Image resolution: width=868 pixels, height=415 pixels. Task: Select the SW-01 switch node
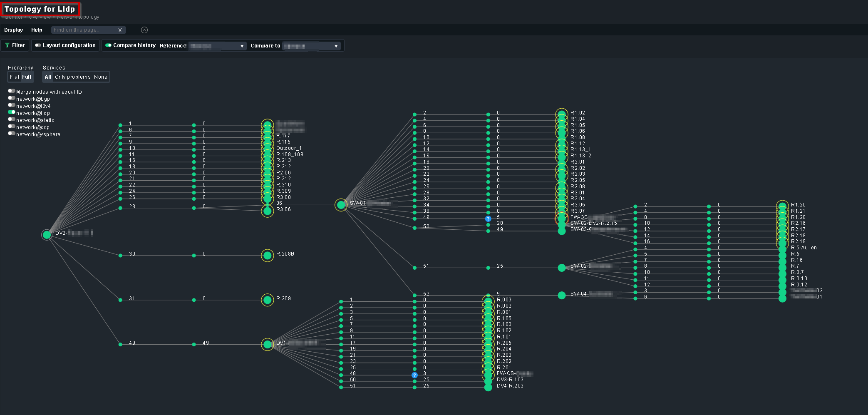tap(341, 205)
